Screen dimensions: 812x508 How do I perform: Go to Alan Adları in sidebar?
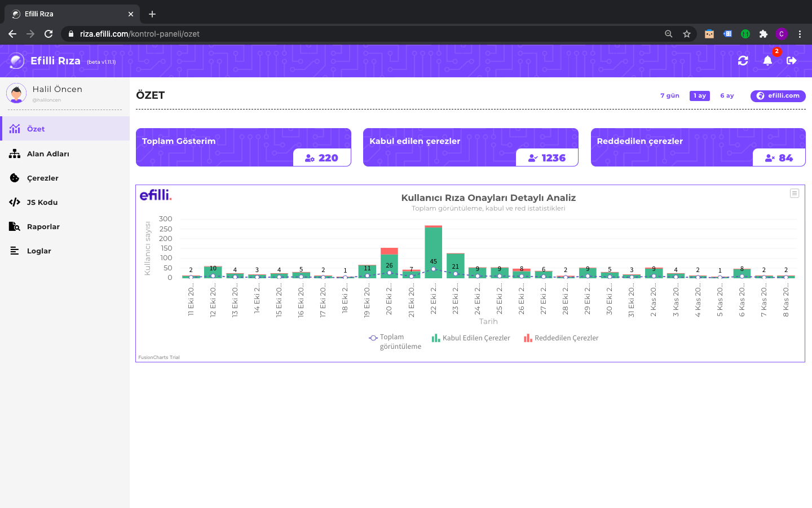48,154
